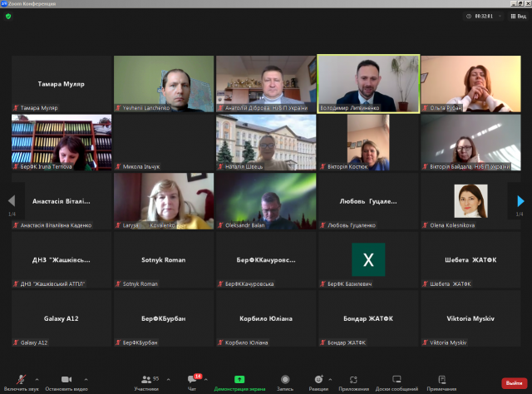
Task: Expand reactions options arrow
Action: 330,379
